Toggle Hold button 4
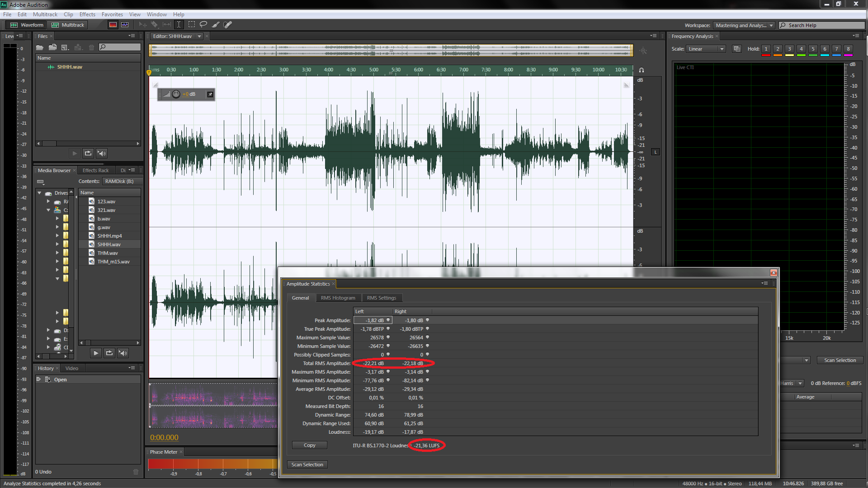 click(801, 49)
